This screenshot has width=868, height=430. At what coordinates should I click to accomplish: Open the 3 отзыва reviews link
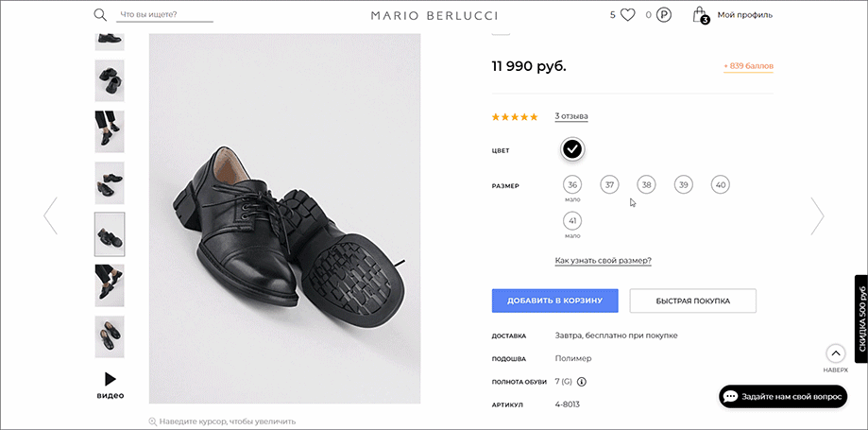(571, 116)
